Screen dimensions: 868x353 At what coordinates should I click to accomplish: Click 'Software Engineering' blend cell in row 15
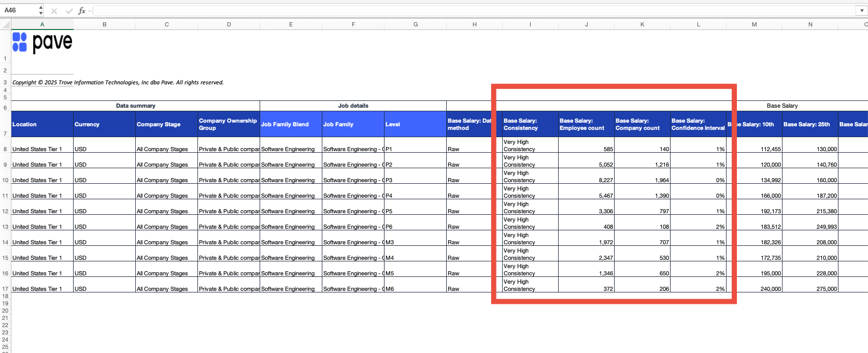pyautogui.click(x=291, y=254)
